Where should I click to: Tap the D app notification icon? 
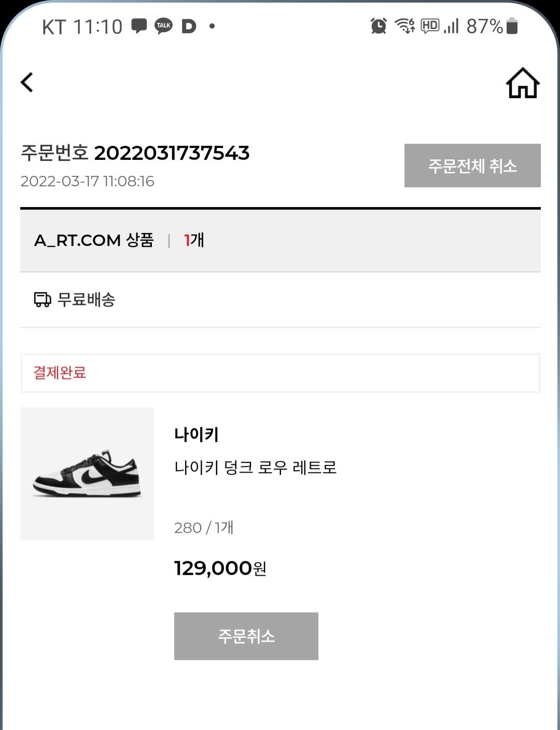coord(189,26)
